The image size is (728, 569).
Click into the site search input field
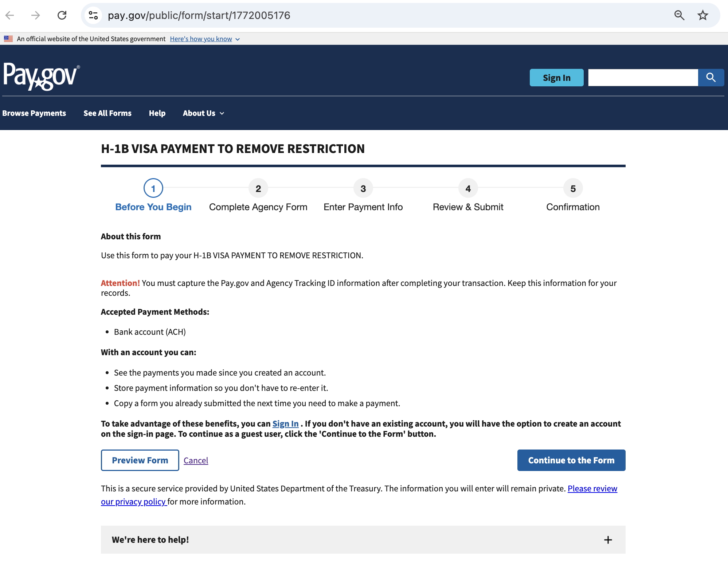643,78
